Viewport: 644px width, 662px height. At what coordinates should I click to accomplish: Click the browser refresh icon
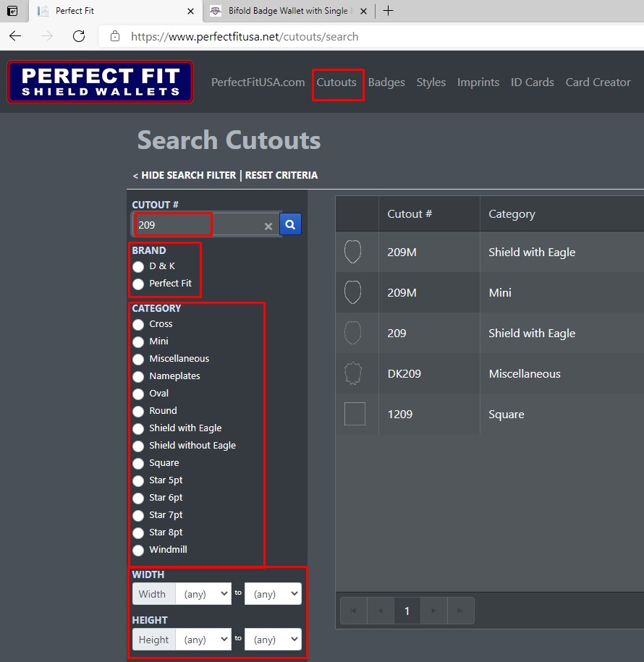(x=79, y=36)
